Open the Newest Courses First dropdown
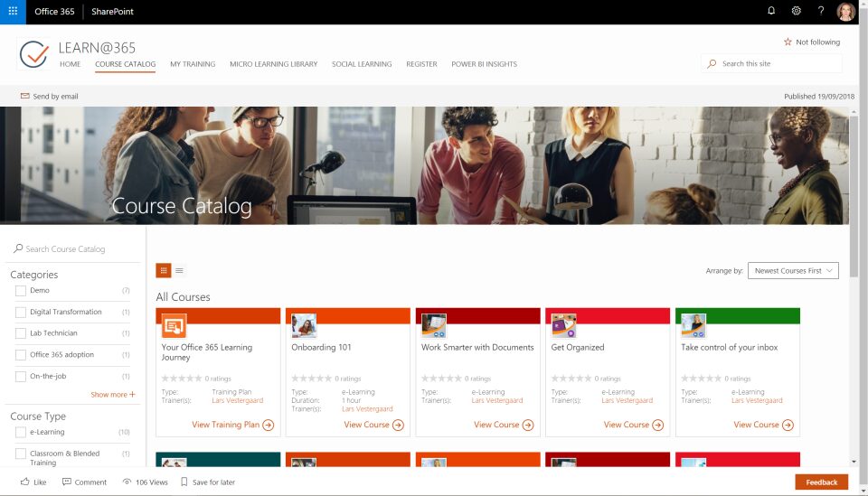The height and width of the screenshot is (496, 868). pyautogui.click(x=793, y=270)
